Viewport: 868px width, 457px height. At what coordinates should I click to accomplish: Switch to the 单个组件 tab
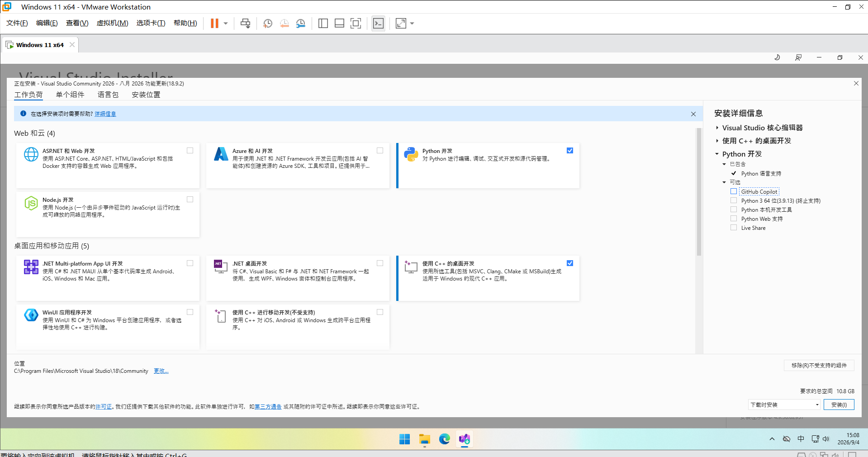point(70,95)
